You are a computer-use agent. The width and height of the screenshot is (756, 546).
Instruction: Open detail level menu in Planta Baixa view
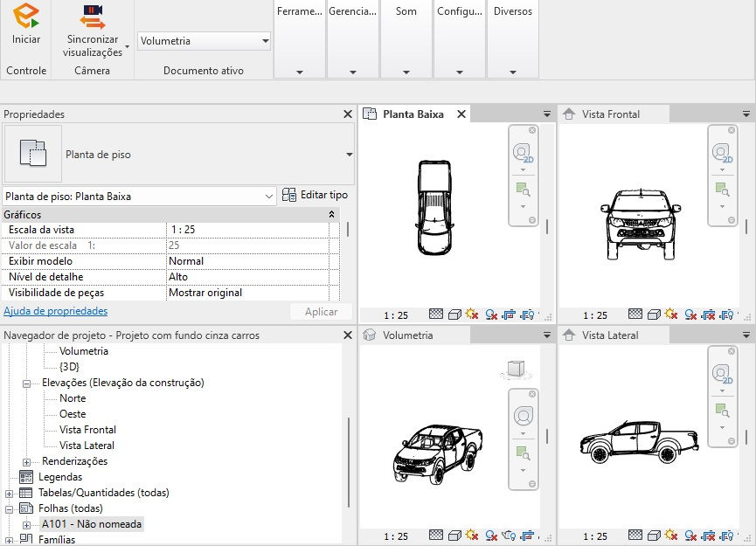click(x=436, y=314)
